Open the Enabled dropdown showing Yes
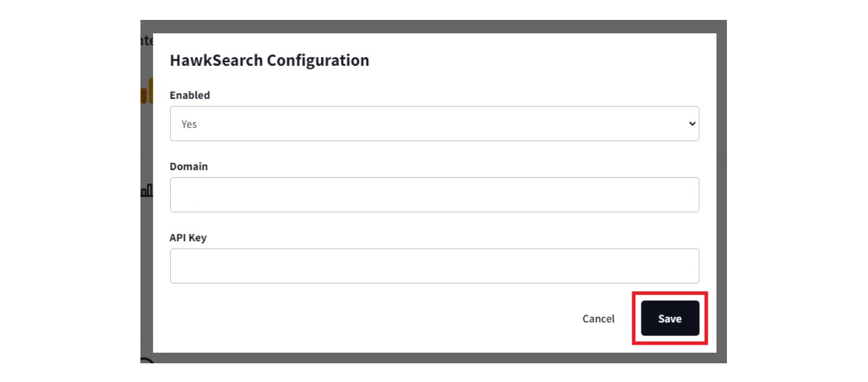Image resolution: width=868 pixels, height=382 pixels. (x=434, y=123)
